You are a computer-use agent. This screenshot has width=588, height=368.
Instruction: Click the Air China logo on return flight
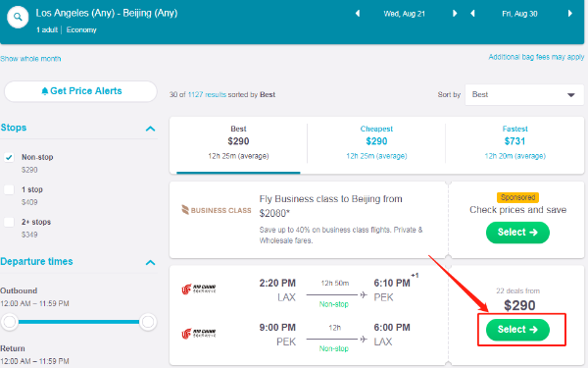pos(198,333)
